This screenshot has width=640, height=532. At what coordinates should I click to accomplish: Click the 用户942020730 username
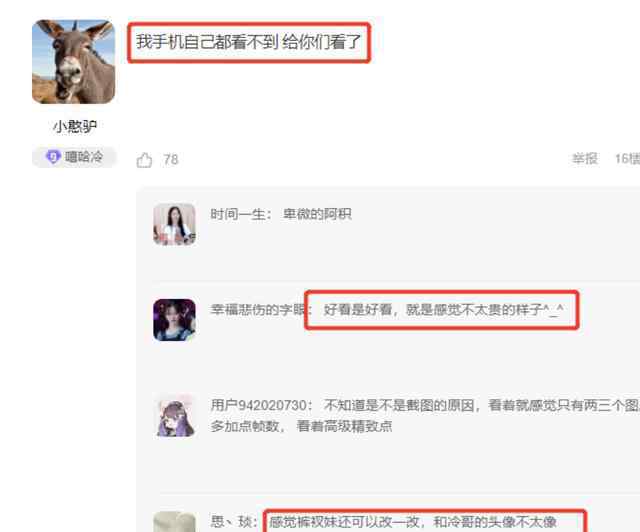tap(258, 405)
